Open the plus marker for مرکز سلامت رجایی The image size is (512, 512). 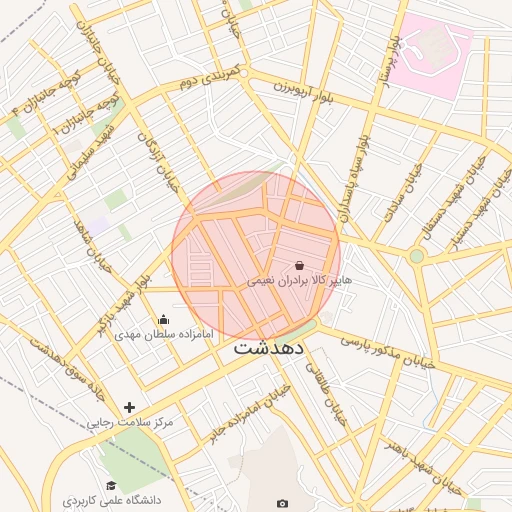pyautogui.click(x=129, y=407)
